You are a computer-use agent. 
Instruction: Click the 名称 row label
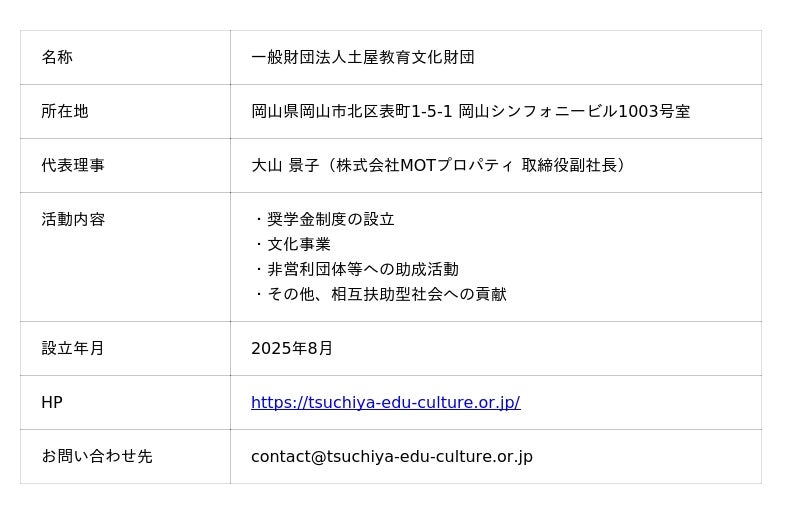[57, 58]
